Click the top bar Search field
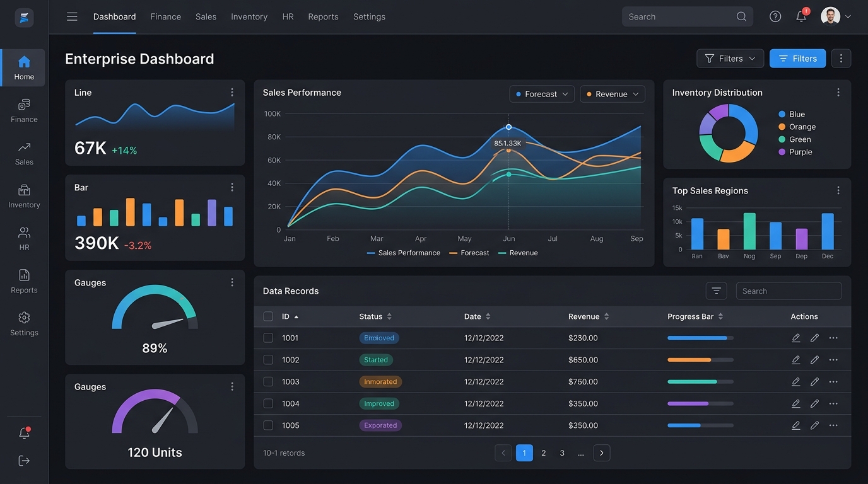The width and height of the screenshot is (868, 484). (688, 17)
